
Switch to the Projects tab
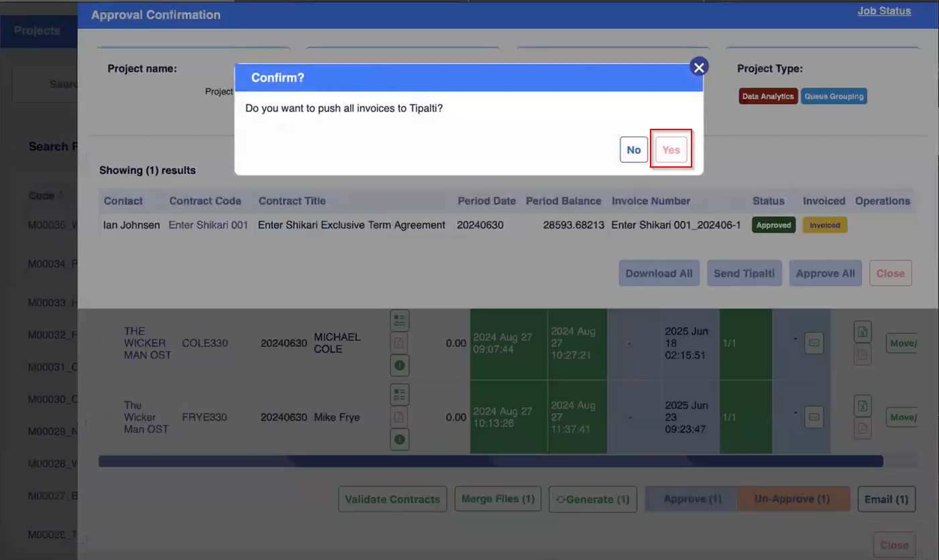pyautogui.click(x=37, y=31)
